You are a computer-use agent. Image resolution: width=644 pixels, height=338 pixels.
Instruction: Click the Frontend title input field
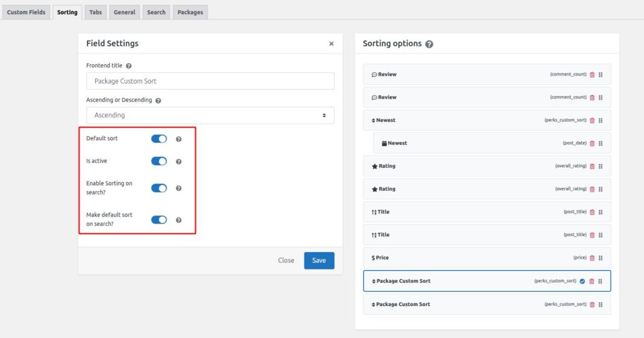click(x=210, y=81)
